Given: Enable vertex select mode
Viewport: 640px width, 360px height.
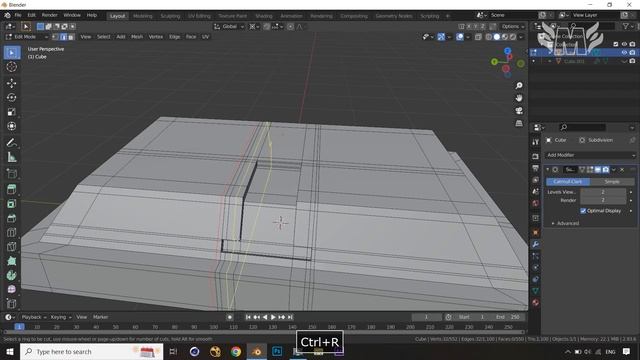Looking at the screenshot, I should coord(56,37).
